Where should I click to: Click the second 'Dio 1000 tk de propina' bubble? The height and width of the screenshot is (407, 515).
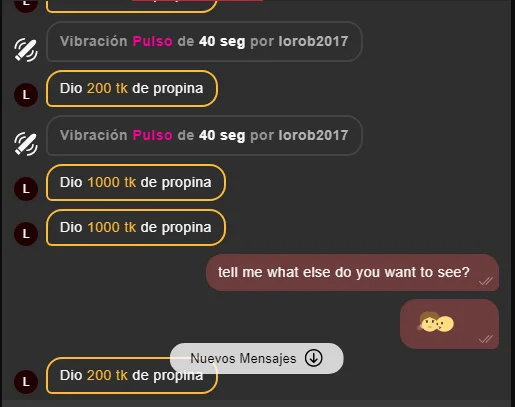[136, 228]
